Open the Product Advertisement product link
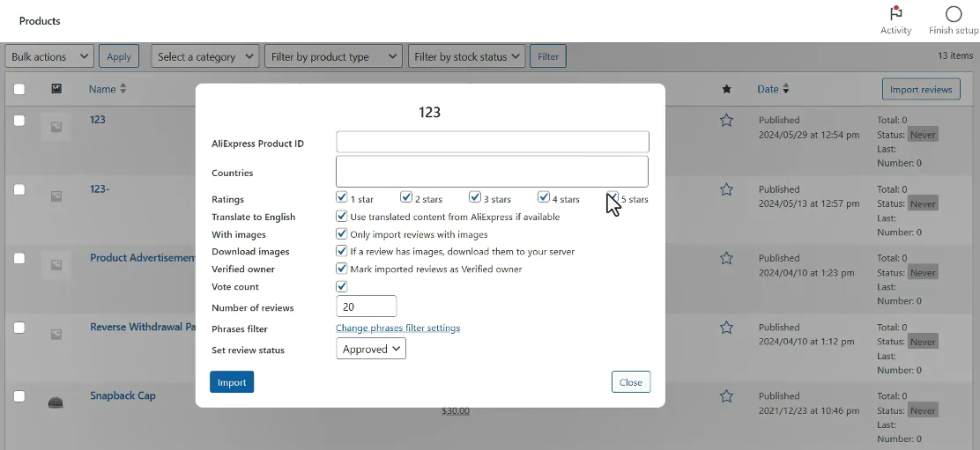Image resolution: width=980 pixels, height=450 pixels. [x=143, y=257]
